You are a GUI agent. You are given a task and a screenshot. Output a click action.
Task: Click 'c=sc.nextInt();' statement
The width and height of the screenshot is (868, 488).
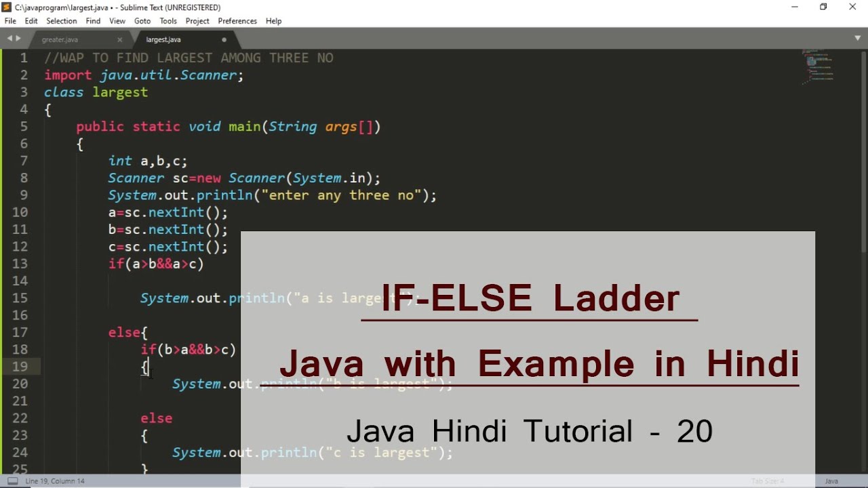(x=168, y=247)
